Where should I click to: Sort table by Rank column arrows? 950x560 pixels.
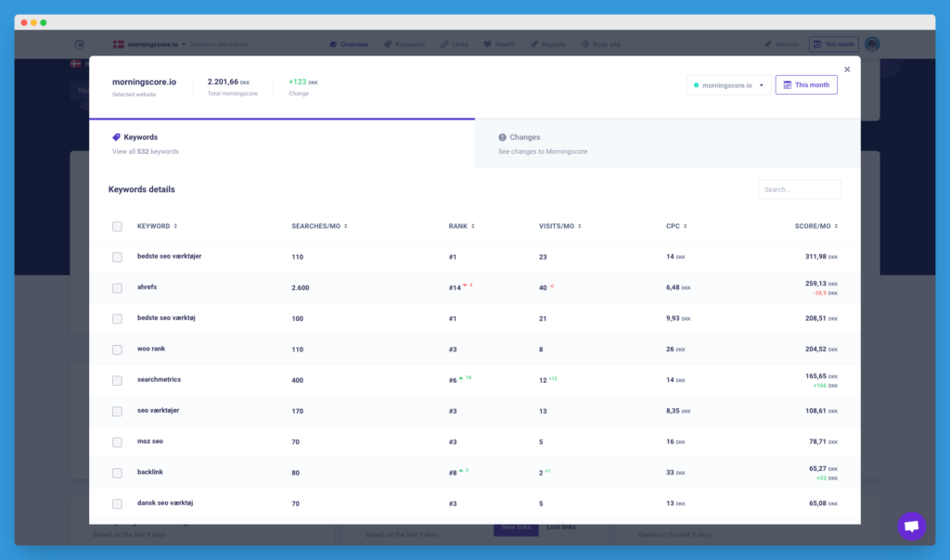(473, 226)
